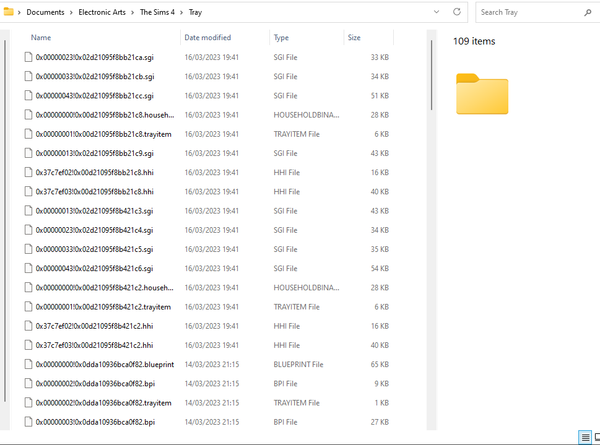Select file name 0x37c7ef03!0x00d21095f8b421c2.hhi
This screenshot has width=600, height=445.
point(94,345)
